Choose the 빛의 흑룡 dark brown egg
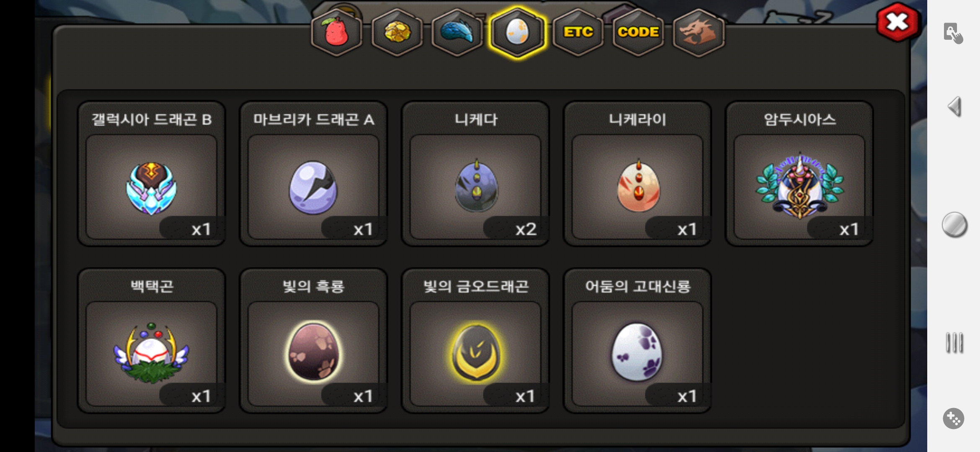The width and height of the screenshot is (980, 452). [x=313, y=341]
